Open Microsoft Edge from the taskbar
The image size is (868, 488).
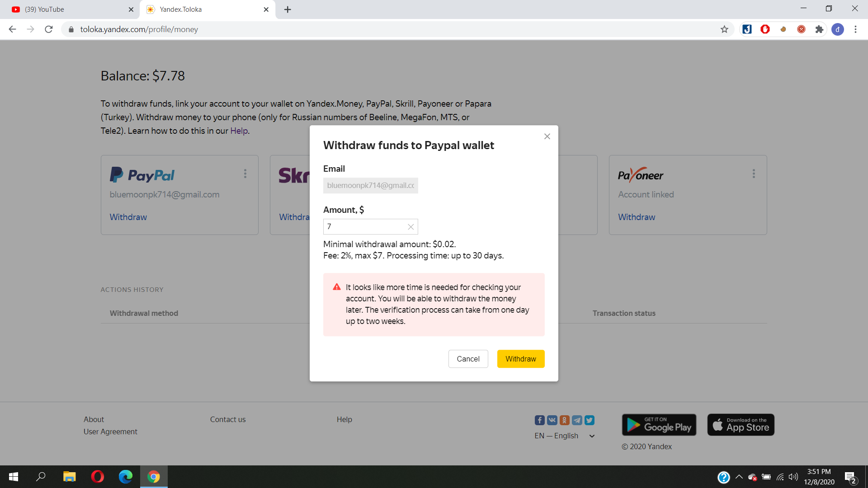pyautogui.click(x=125, y=477)
